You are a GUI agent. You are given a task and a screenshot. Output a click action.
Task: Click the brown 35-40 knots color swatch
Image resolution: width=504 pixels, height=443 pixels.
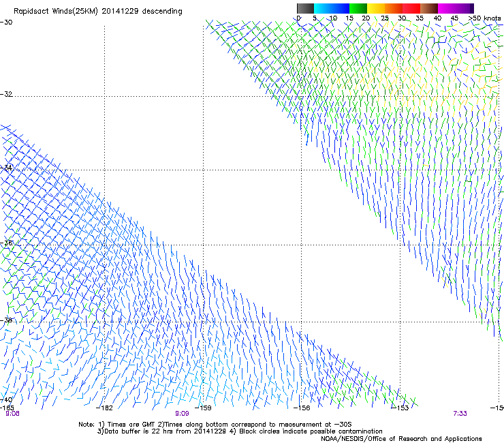[429, 8]
